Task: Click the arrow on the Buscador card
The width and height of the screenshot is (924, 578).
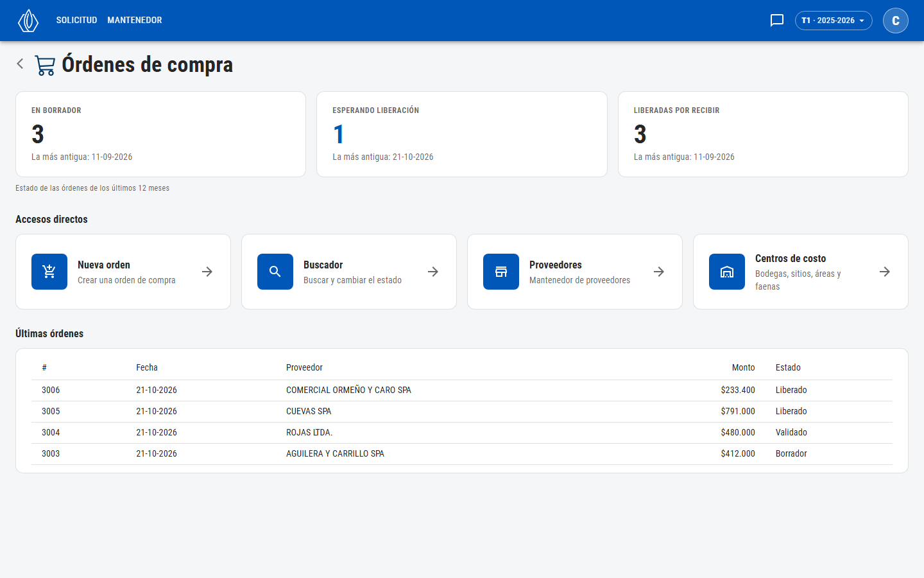Action: pyautogui.click(x=433, y=272)
